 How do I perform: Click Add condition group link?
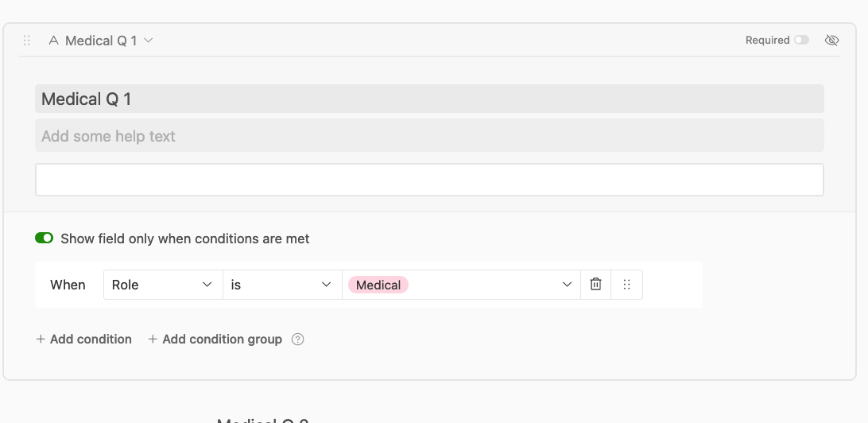coord(215,339)
